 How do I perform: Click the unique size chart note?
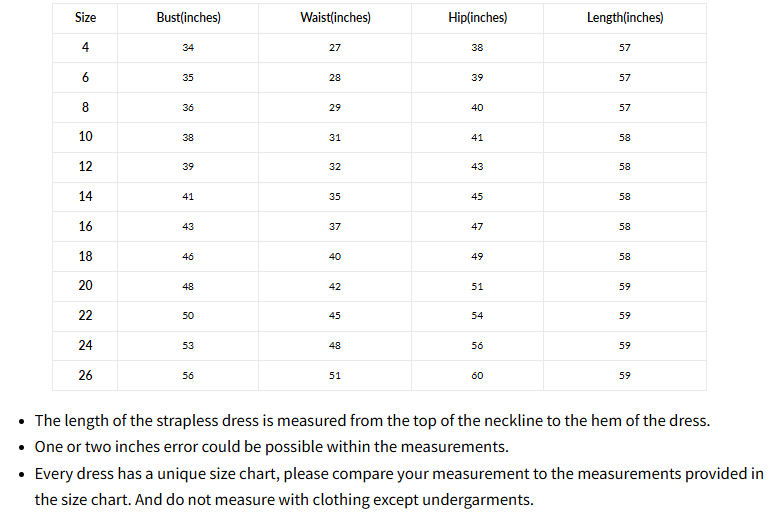(x=398, y=473)
